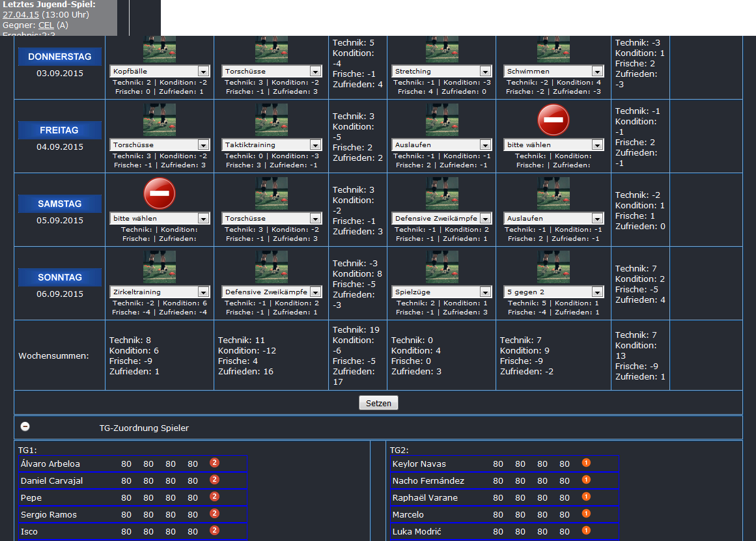Viewport: 756px width, 541px height.
Task: Click orange badge next to Marcelo
Action: [x=586, y=514]
